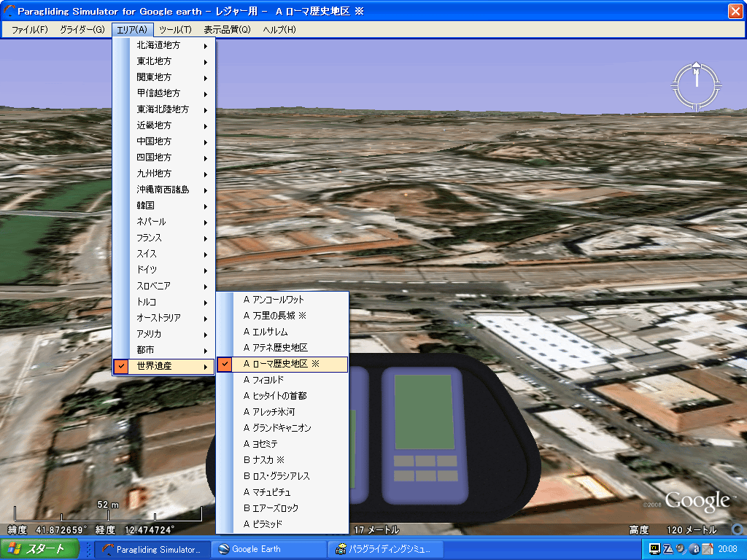This screenshot has height=560, width=747.
Task: Expand the 韓国 submenu
Action: coord(164,206)
